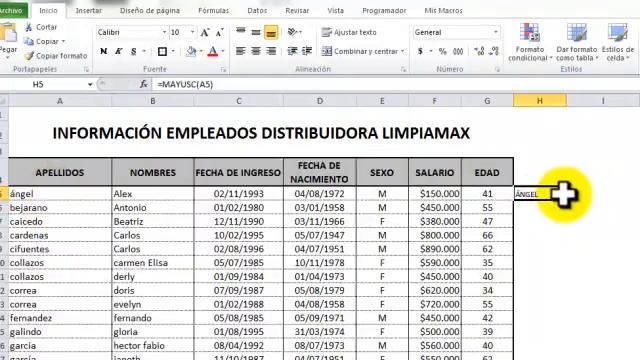640x360 pixels.
Task: Switch to the Vista tab
Action: pos(336,11)
